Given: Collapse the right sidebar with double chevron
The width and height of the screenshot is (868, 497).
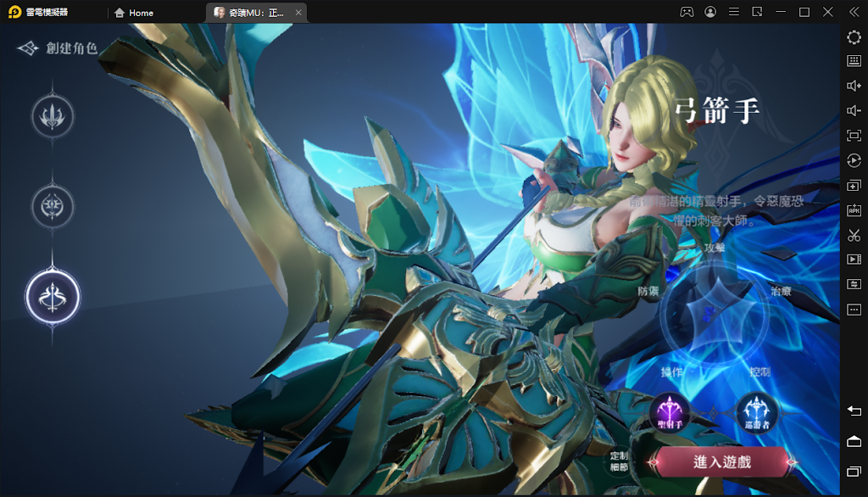Looking at the screenshot, I should (854, 12).
